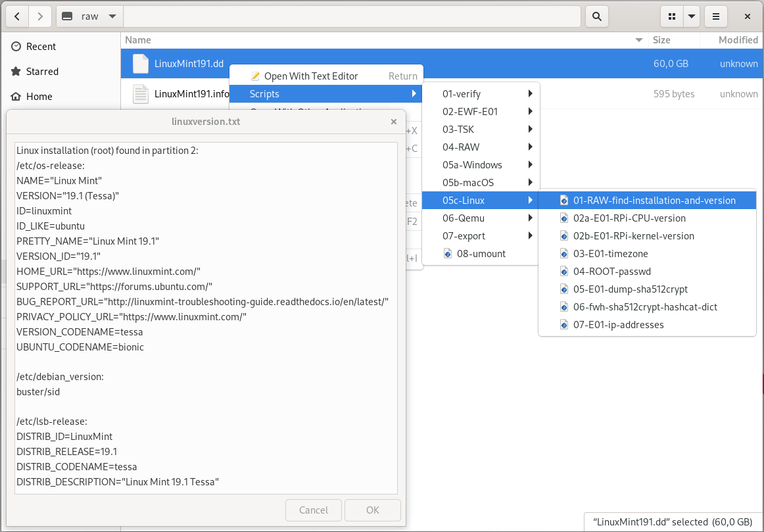Click the 60,0 GB size cell
The image size is (764, 532).
tap(671, 63)
